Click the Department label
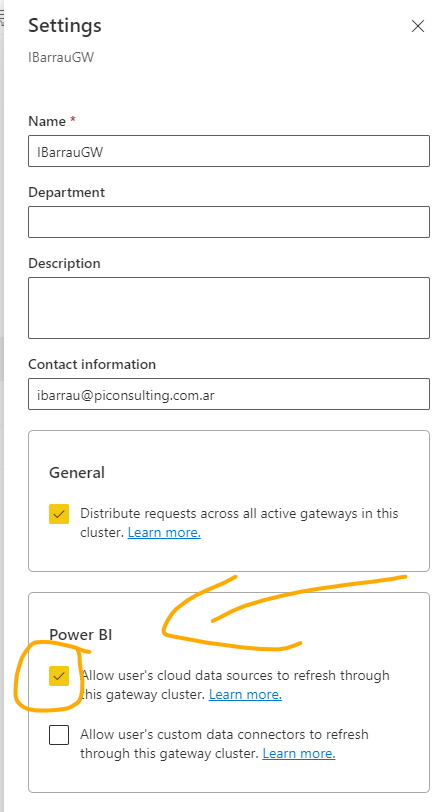The image size is (445, 812). click(x=66, y=193)
